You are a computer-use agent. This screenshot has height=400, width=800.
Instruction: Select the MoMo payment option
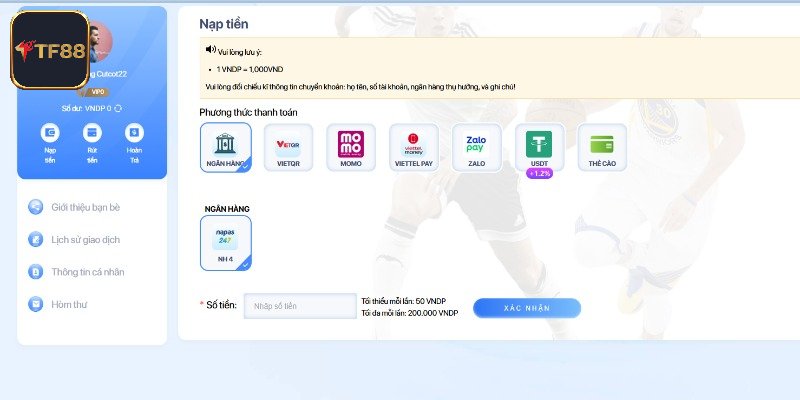pyautogui.click(x=351, y=147)
